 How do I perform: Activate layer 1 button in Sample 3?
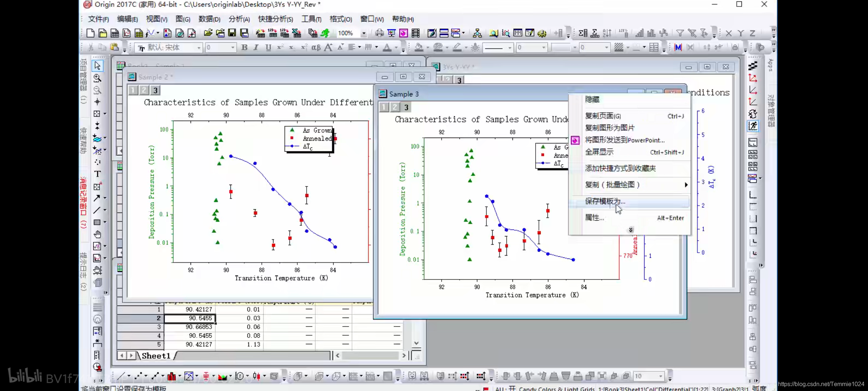(384, 107)
